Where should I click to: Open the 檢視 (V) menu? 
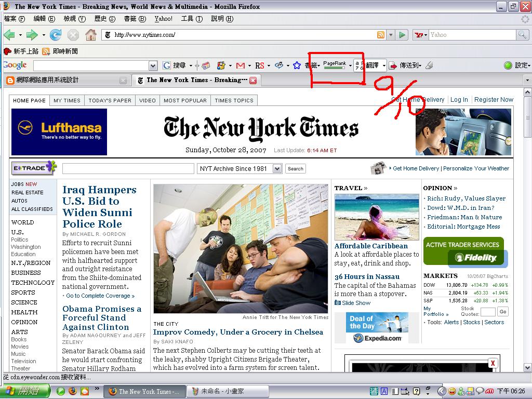tap(74, 19)
